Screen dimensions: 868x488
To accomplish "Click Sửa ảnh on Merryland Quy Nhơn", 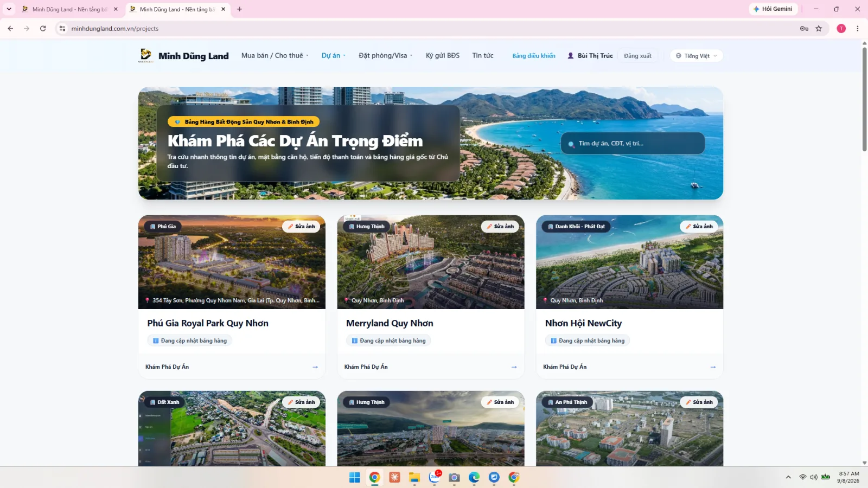I will 500,227.
